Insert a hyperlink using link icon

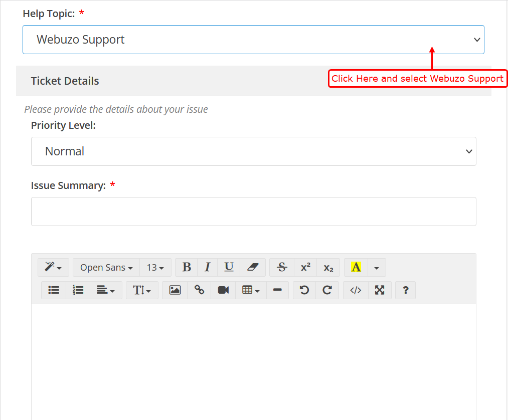[x=199, y=290]
